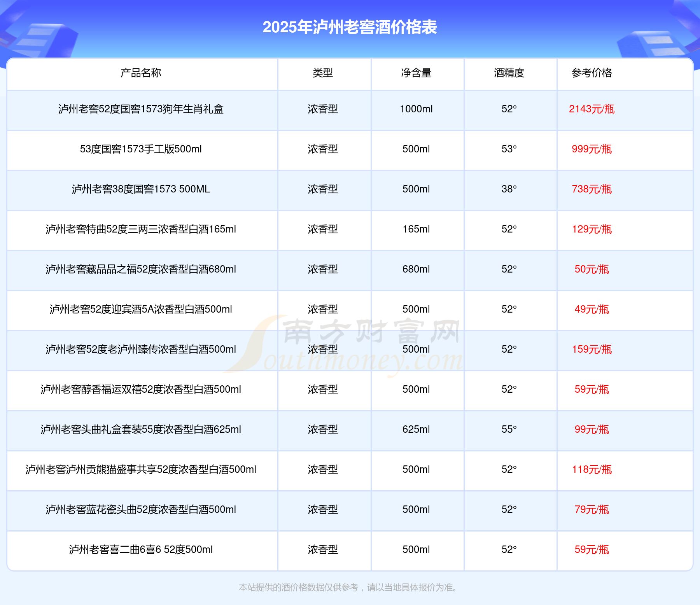Screen dimensions: 700x605
Task: Select product 泸州老窖特曲52度三两三浓香型白酒165ml
Action: pyautogui.click(x=141, y=229)
